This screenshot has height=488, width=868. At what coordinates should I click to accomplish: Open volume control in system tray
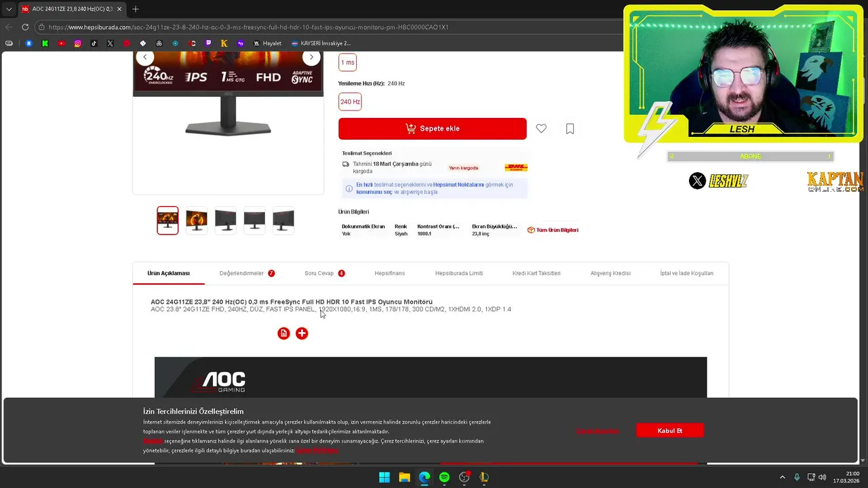pos(823,477)
